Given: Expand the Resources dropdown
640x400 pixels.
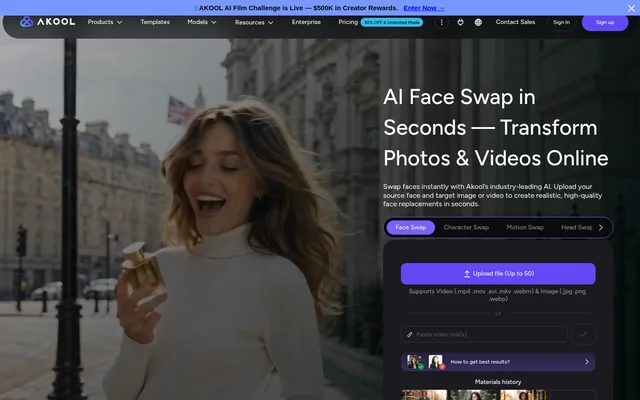Looking at the screenshot, I should (254, 22).
